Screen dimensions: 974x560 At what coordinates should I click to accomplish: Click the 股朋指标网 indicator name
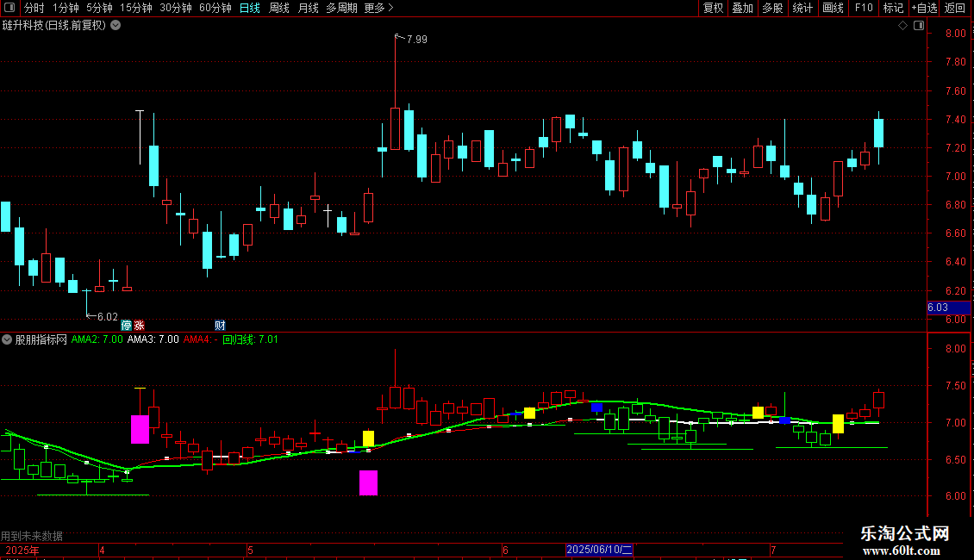[x=41, y=339]
